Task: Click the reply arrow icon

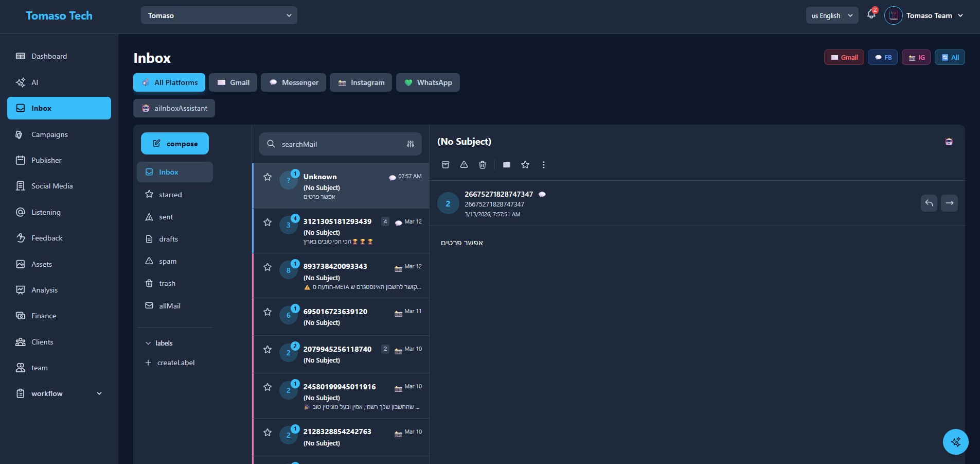Action: 929,203
